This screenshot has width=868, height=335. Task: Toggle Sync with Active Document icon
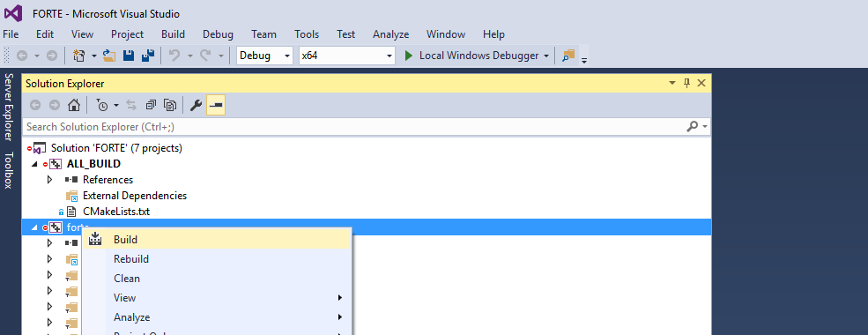(x=132, y=105)
